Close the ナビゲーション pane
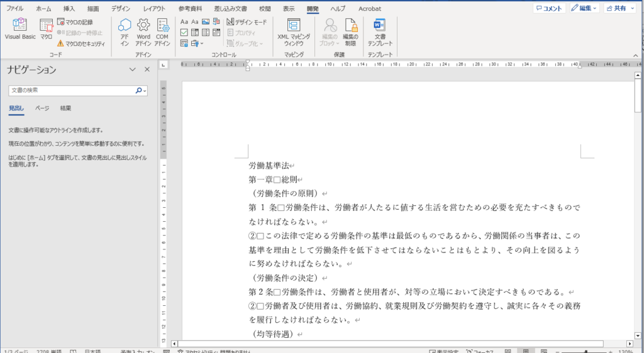644x353 pixels. point(147,70)
